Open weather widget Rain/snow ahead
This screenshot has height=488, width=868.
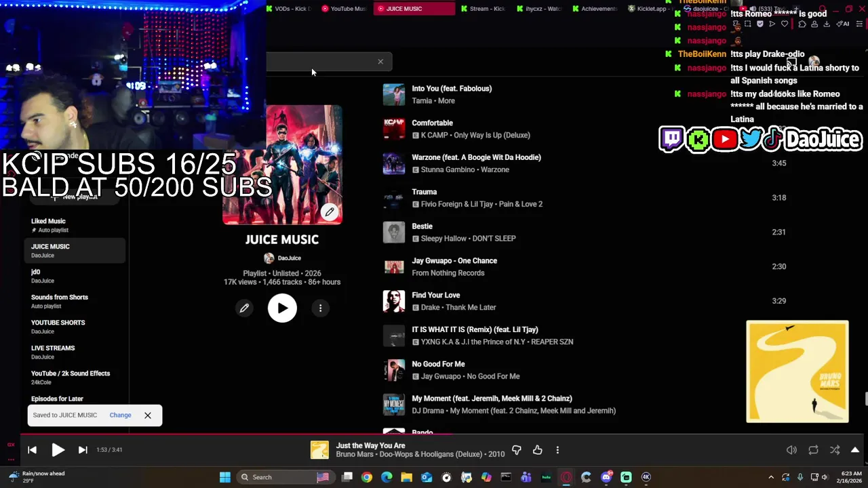pos(35,477)
